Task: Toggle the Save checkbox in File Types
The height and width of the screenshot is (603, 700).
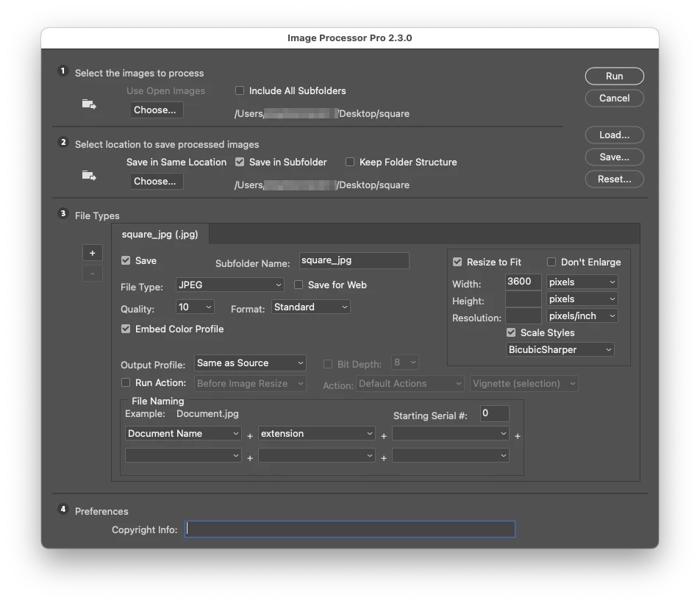Action: point(126,260)
